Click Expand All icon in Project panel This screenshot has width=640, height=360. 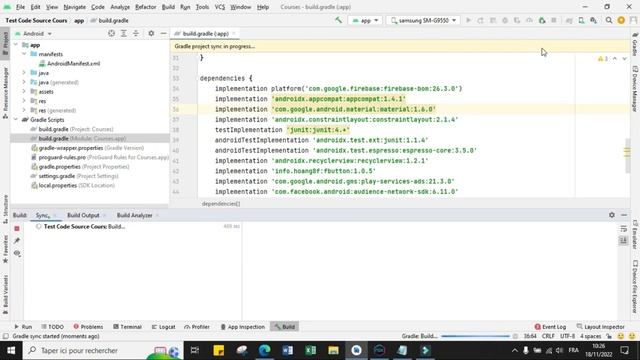click(x=124, y=33)
